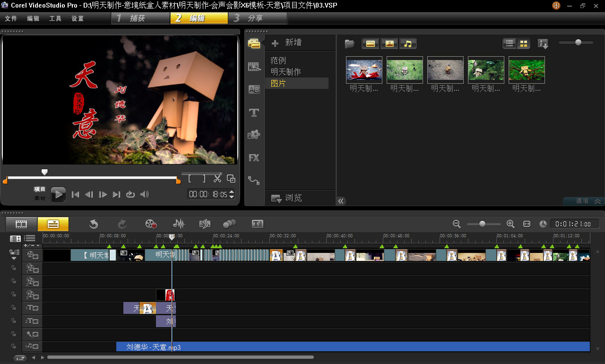This screenshot has width=605, height=364.
Task: Zoom out the timeline
Action: click(457, 224)
